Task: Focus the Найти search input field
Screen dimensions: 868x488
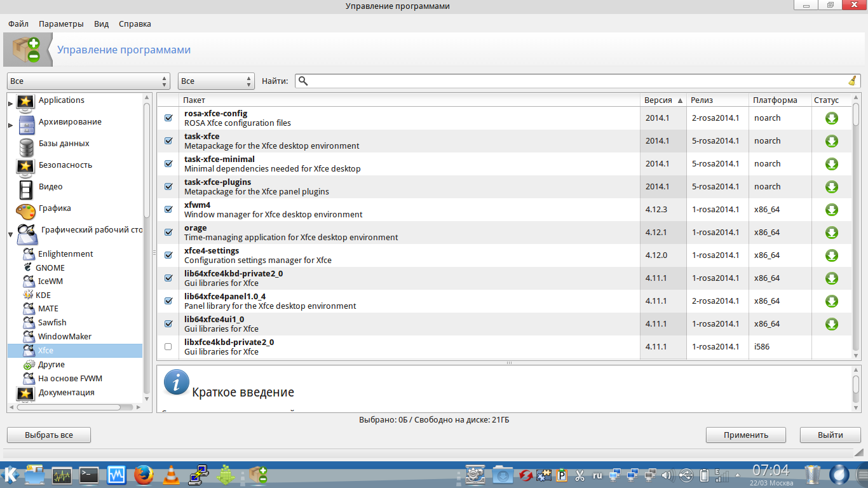Action: (577, 81)
